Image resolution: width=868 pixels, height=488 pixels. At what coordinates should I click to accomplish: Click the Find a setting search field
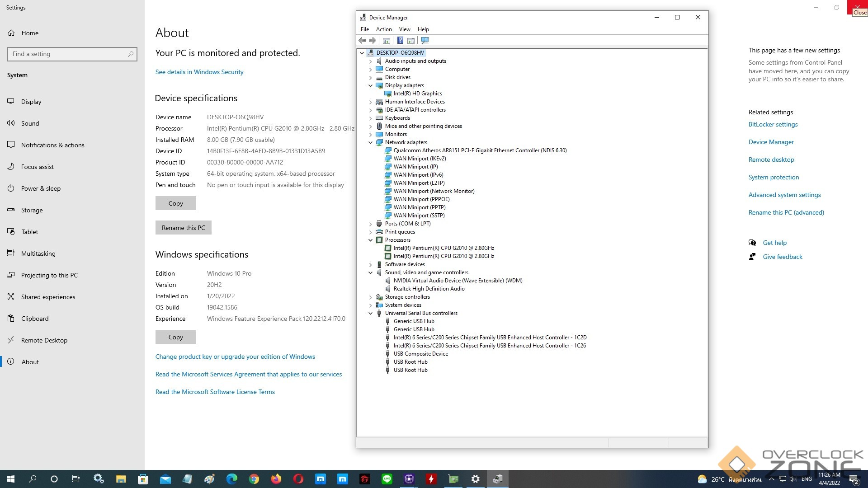click(x=68, y=54)
